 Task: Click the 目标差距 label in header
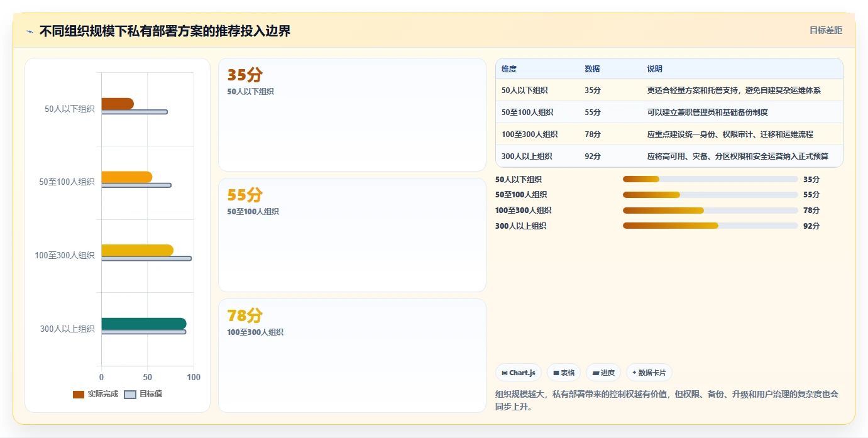(825, 30)
